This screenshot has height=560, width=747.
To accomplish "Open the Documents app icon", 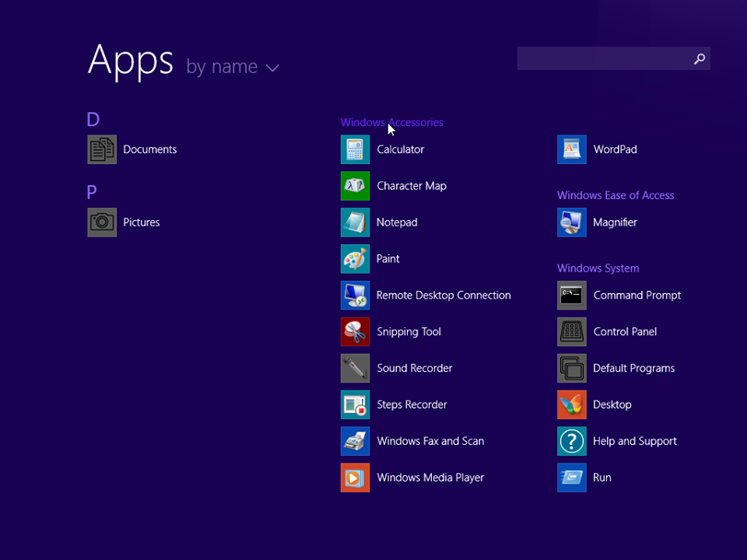I will [102, 149].
